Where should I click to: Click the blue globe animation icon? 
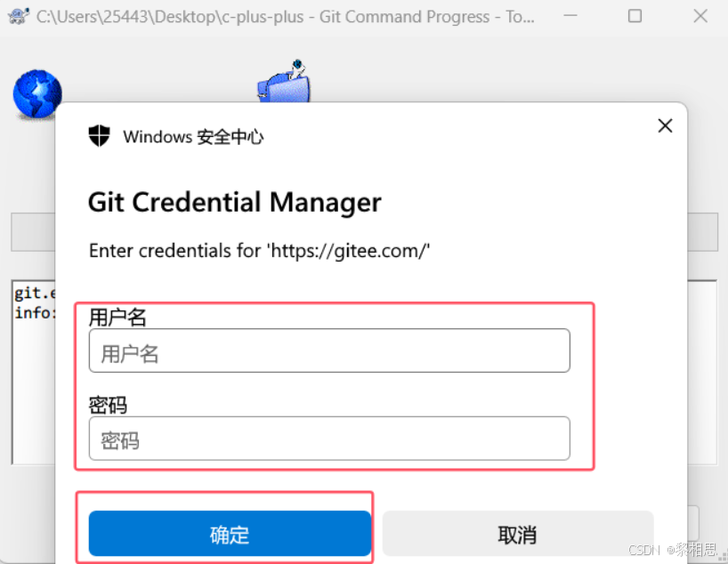(x=36, y=94)
